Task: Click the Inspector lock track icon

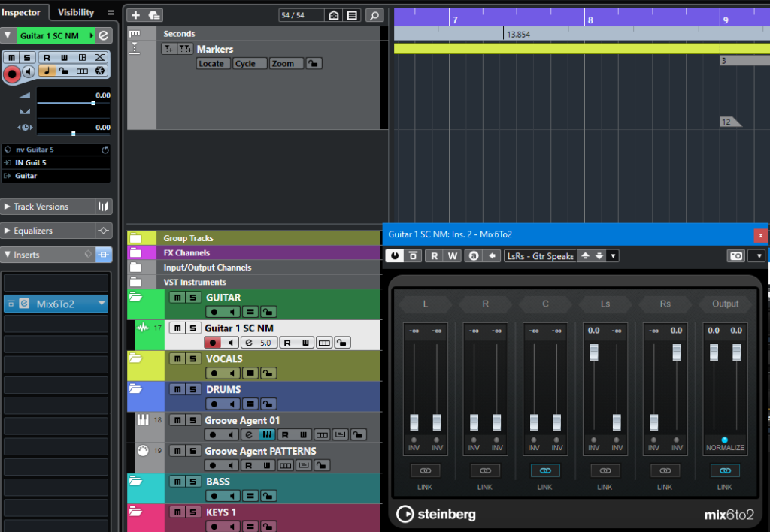Action: 65,71
